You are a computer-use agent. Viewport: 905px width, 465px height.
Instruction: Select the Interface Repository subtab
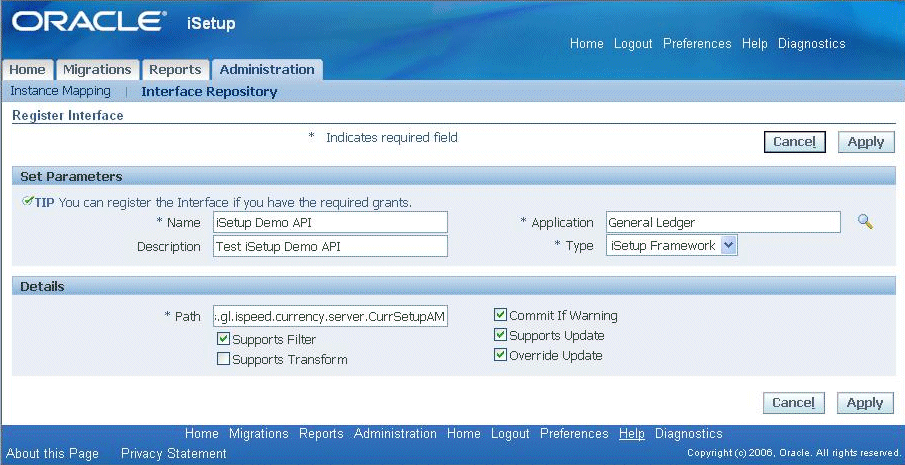(x=209, y=92)
